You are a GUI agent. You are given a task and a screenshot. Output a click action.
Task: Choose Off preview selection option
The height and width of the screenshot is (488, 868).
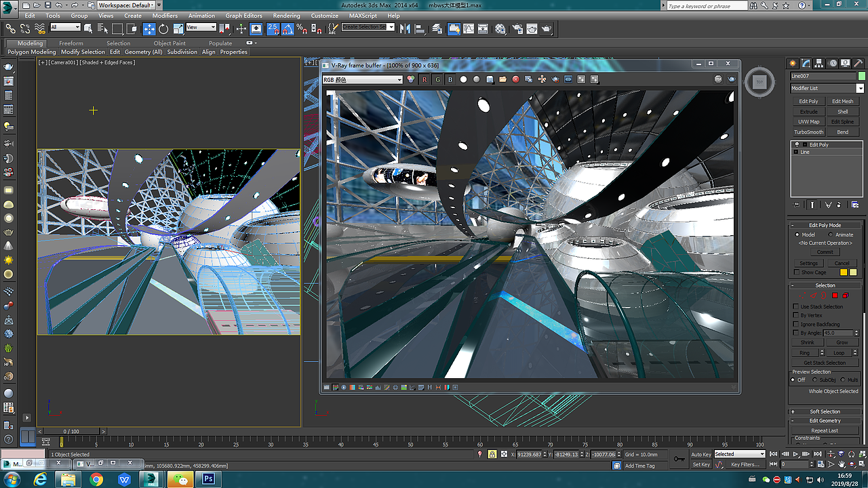(793, 380)
